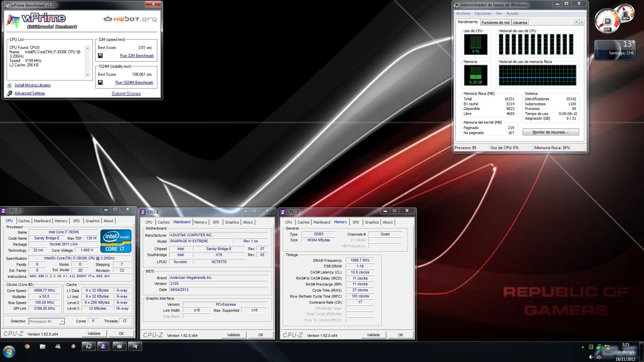Open CPU tab in middle CPU-Z Mainboard window
The width and height of the screenshot is (644, 362).
[149, 222]
